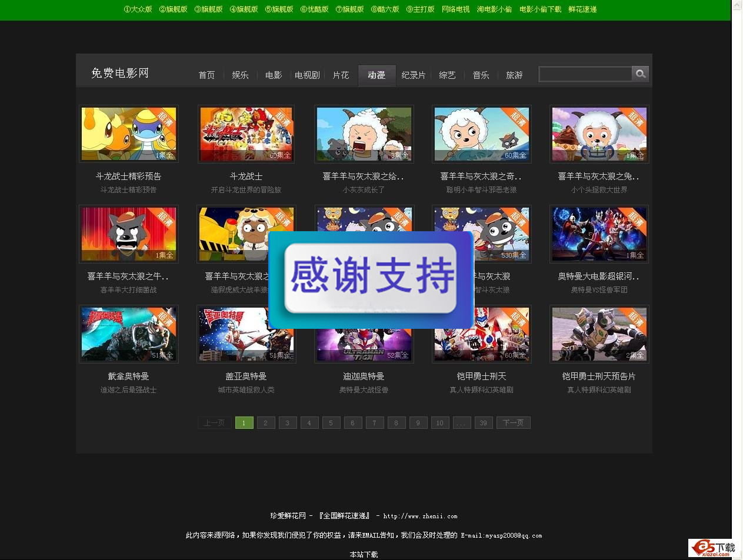The image size is (743, 560).
Task: Click 鲜花速递 in the top bar
Action: coord(582,9)
